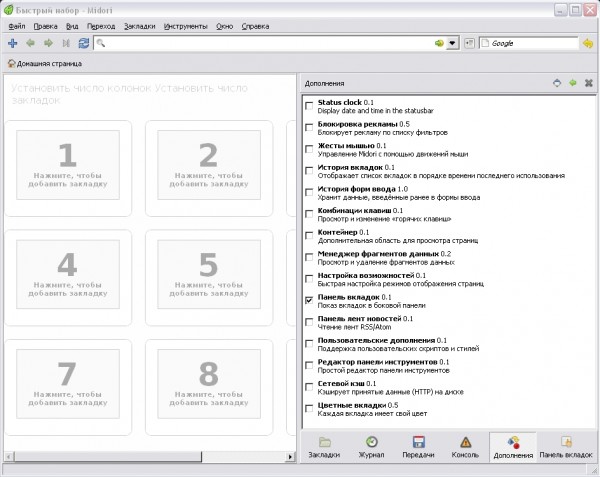Click the Google search engine icon

(485, 43)
